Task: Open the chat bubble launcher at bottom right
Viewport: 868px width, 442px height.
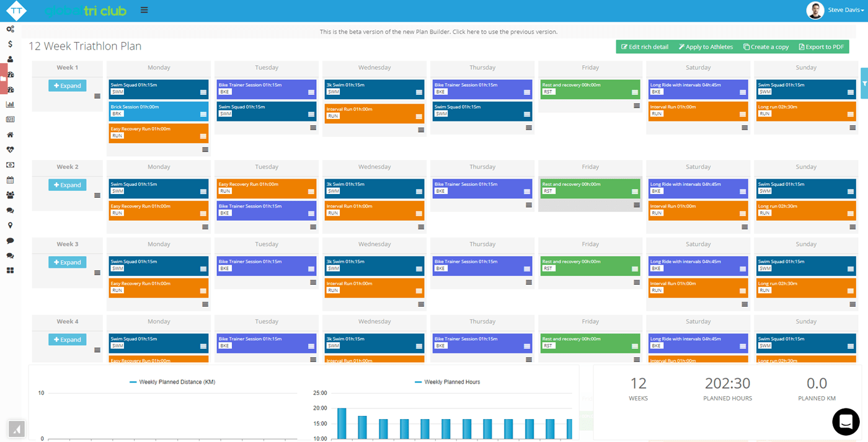Action: 845,422
